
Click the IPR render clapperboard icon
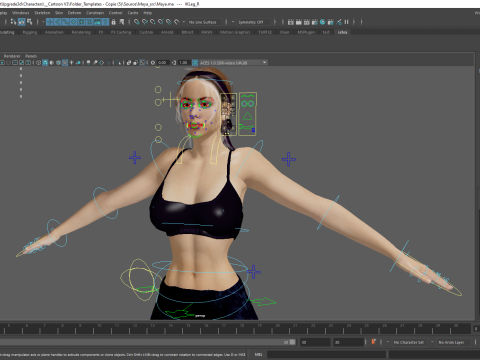[x=306, y=22]
